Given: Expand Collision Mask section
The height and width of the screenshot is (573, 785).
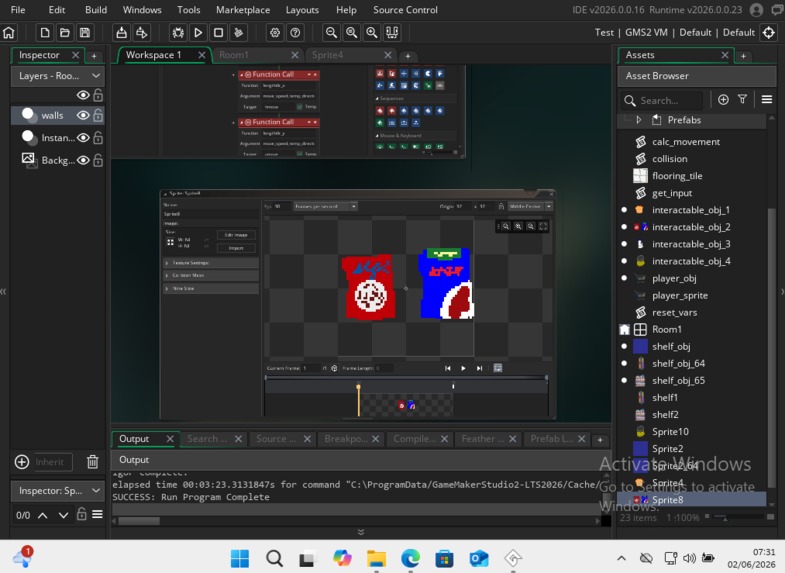Looking at the screenshot, I should [x=211, y=275].
